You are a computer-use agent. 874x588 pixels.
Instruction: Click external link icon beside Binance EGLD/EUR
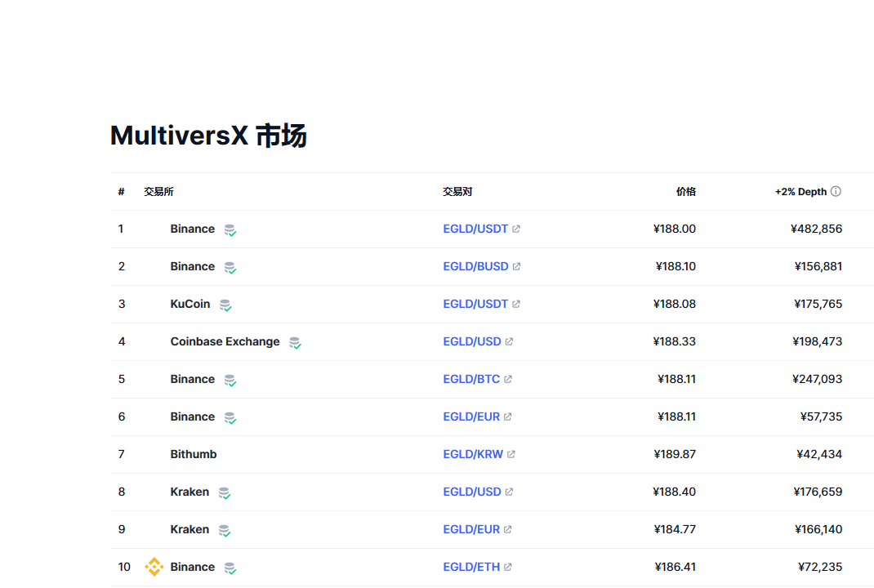(x=507, y=416)
